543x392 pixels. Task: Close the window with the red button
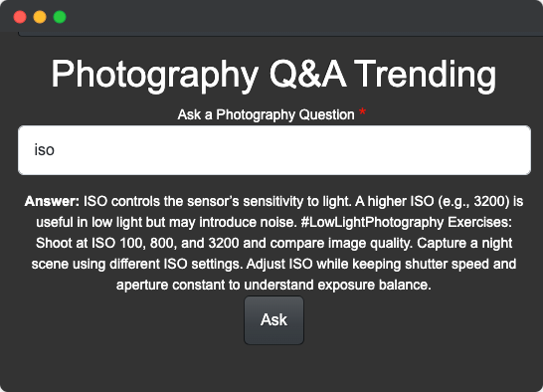(x=20, y=17)
